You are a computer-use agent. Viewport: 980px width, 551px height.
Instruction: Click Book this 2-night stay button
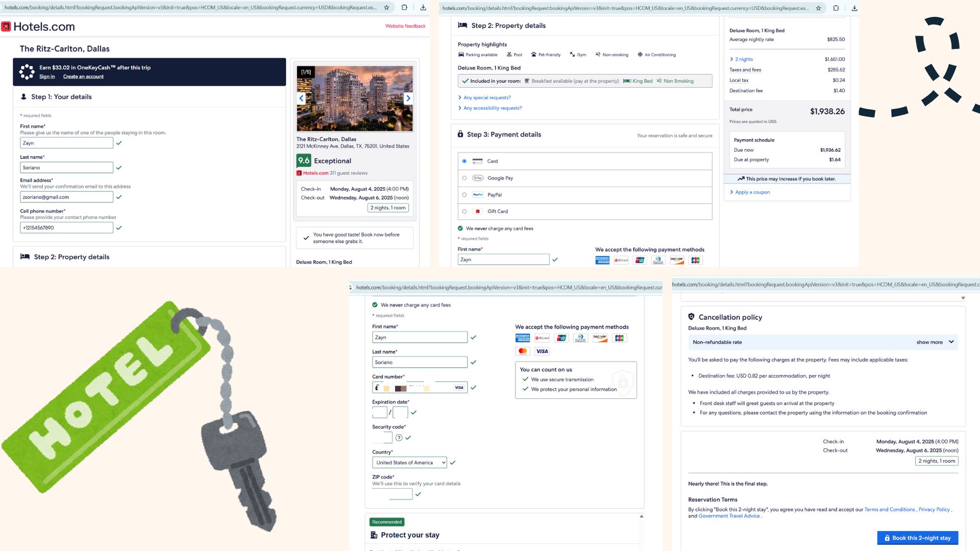pos(918,538)
